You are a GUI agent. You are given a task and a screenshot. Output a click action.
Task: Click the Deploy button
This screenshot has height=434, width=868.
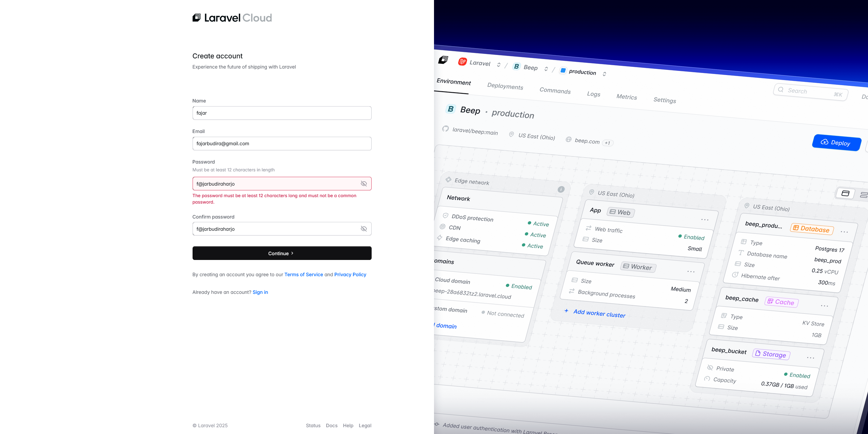click(x=836, y=143)
